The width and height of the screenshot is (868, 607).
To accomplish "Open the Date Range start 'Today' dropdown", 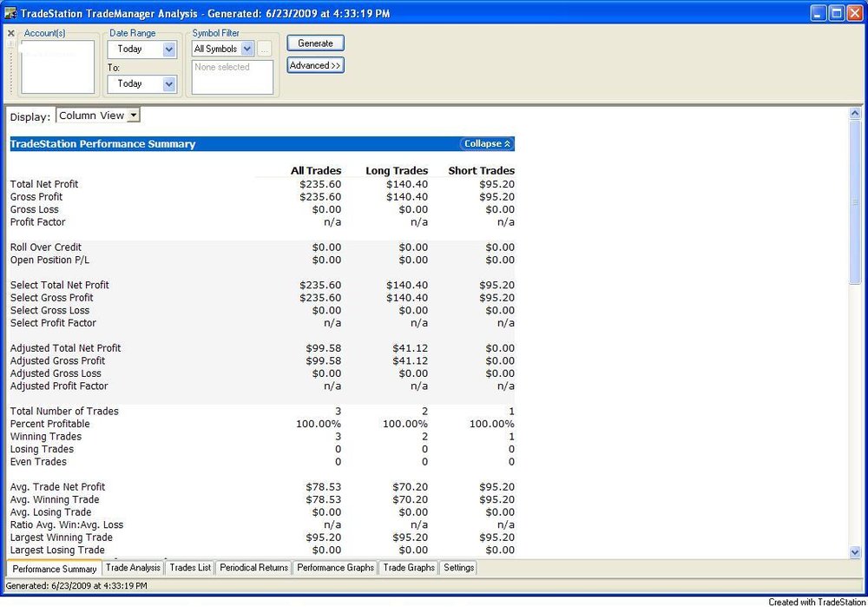I will click(169, 49).
